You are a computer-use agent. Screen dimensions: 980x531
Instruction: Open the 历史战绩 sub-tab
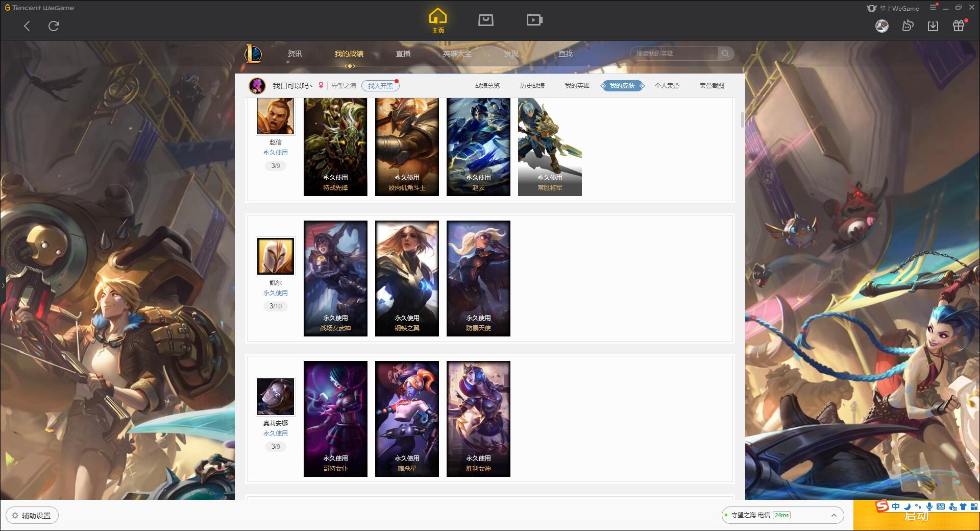(532, 86)
